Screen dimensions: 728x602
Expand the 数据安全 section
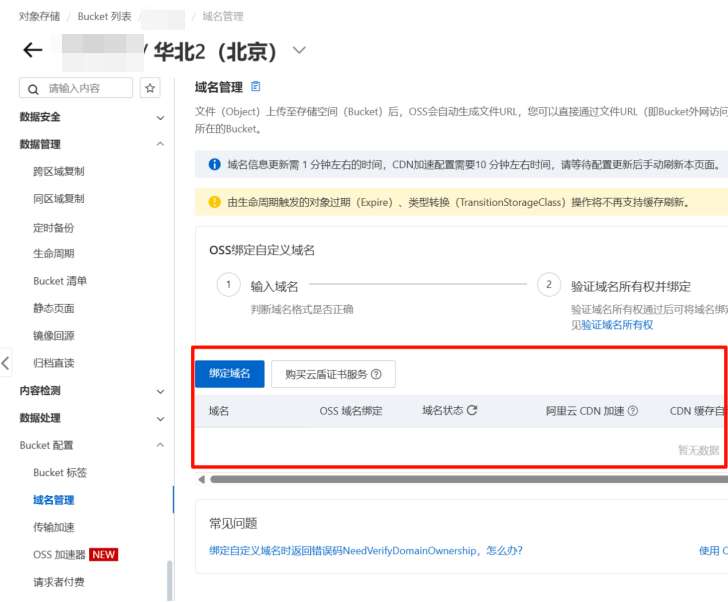tap(160, 117)
